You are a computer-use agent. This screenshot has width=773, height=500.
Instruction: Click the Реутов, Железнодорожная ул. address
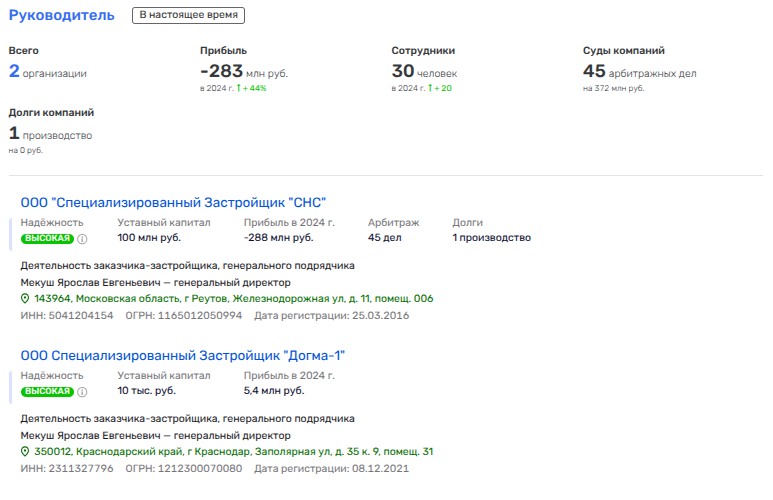click(234, 299)
